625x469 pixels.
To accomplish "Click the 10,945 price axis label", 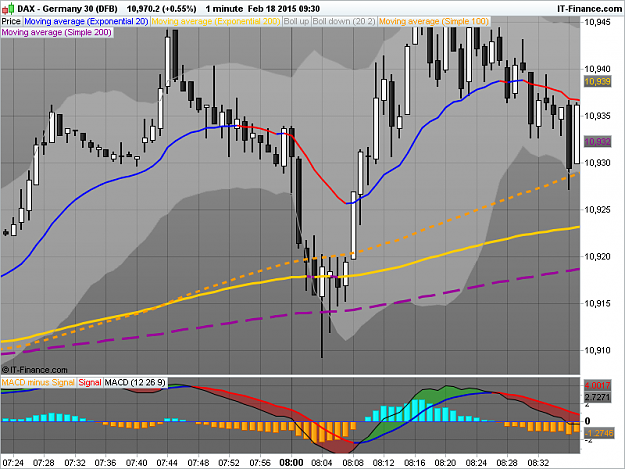I will [x=597, y=22].
